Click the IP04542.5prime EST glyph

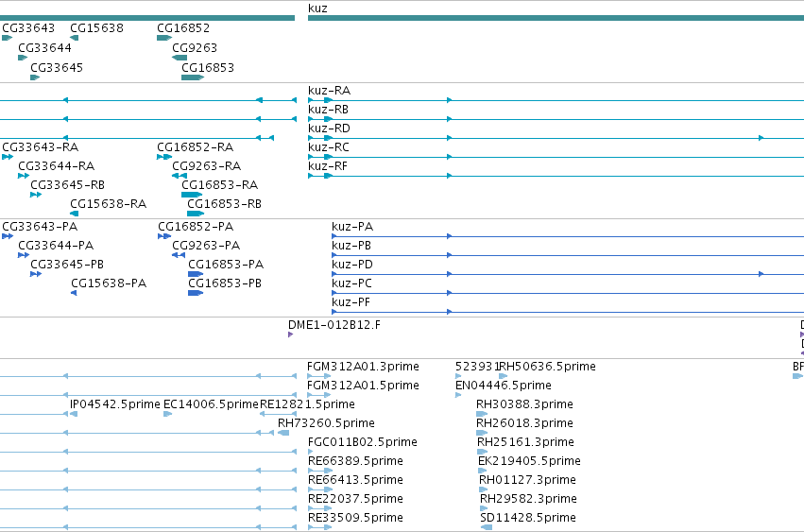pyautogui.click(x=74, y=414)
